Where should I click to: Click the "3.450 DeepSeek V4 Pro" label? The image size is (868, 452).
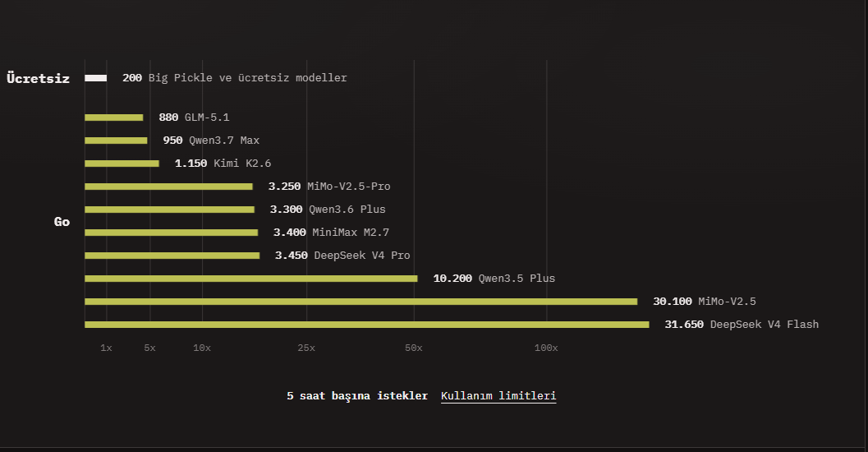pyautogui.click(x=342, y=256)
